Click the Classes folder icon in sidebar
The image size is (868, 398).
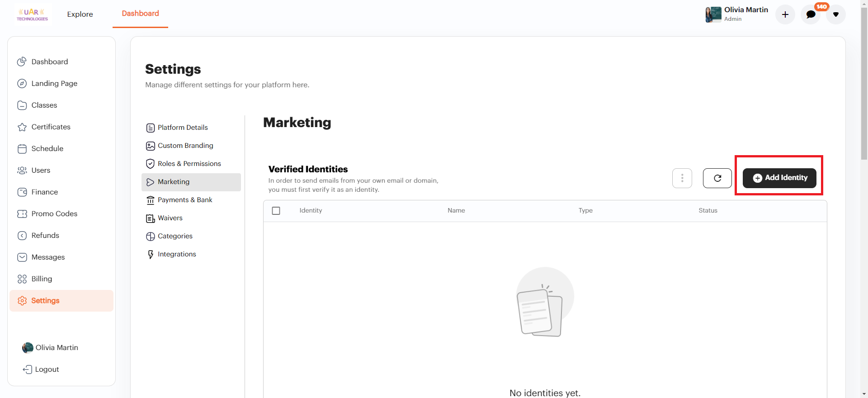(x=22, y=105)
